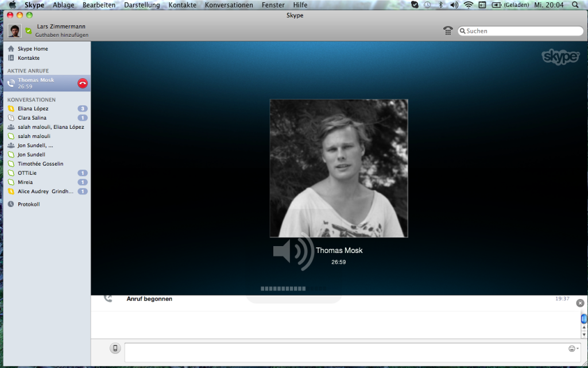The height and width of the screenshot is (368, 588).
Task: Open conversation with Timothée Gosselin
Action: pyautogui.click(x=47, y=164)
